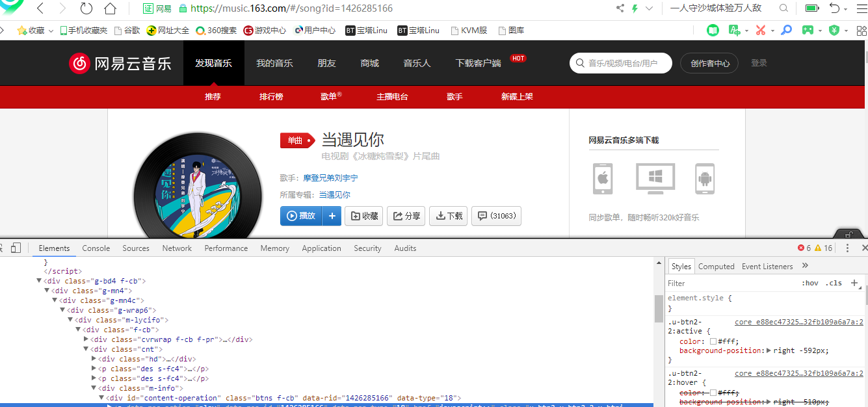Viewport: 868px width, 407px height.
Task: Click the Windows PC download icon
Action: coord(655,178)
